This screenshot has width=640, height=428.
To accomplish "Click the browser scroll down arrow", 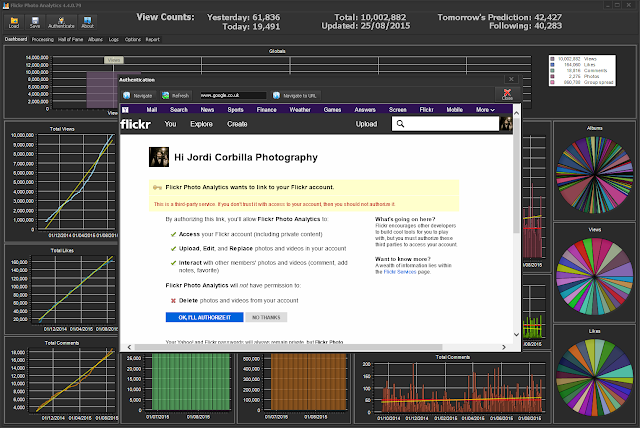I will coord(516,335).
